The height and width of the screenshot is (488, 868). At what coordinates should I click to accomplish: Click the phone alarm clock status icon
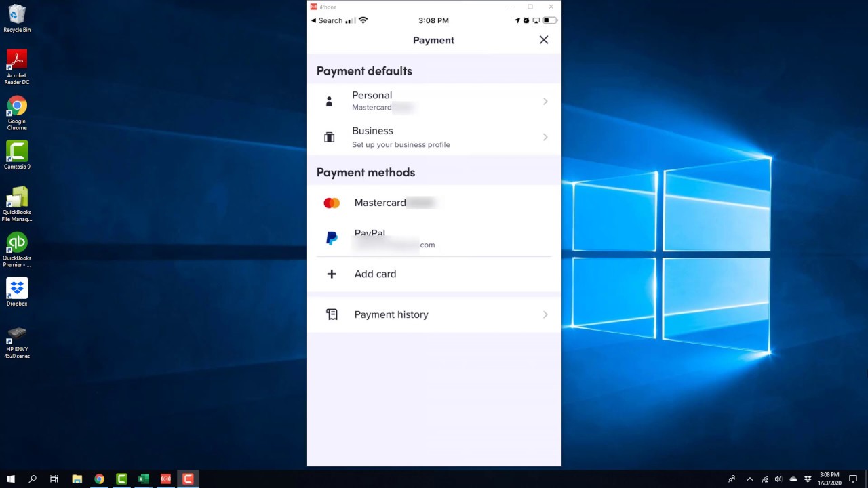526,20
